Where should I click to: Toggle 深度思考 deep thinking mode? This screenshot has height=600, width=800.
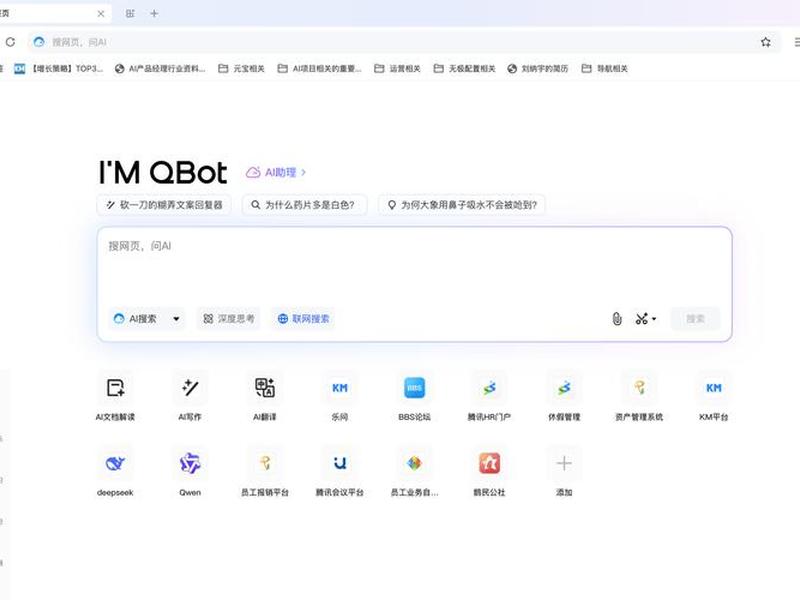pos(229,319)
